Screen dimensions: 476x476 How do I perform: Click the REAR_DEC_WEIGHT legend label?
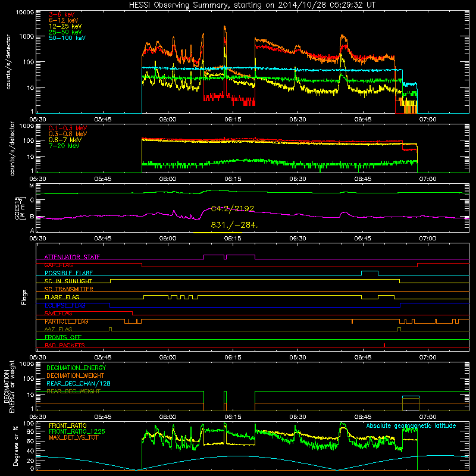coord(73,392)
